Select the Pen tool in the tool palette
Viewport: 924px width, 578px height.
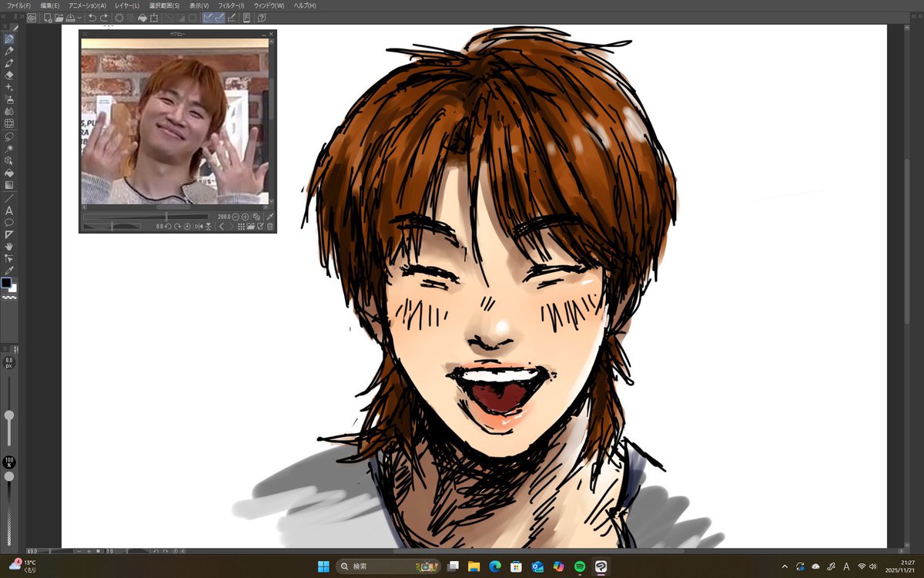coord(9,38)
